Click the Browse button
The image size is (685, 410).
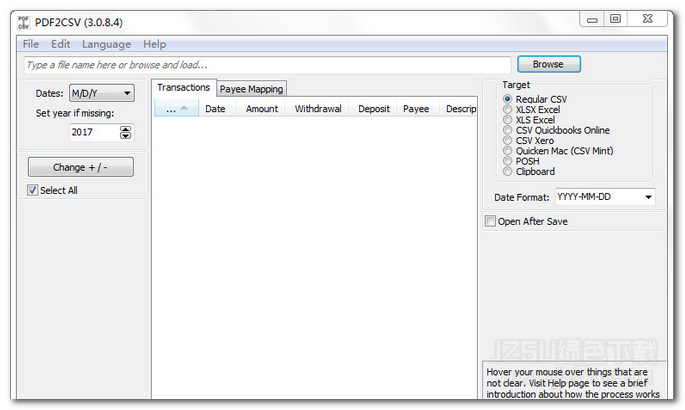(x=549, y=64)
